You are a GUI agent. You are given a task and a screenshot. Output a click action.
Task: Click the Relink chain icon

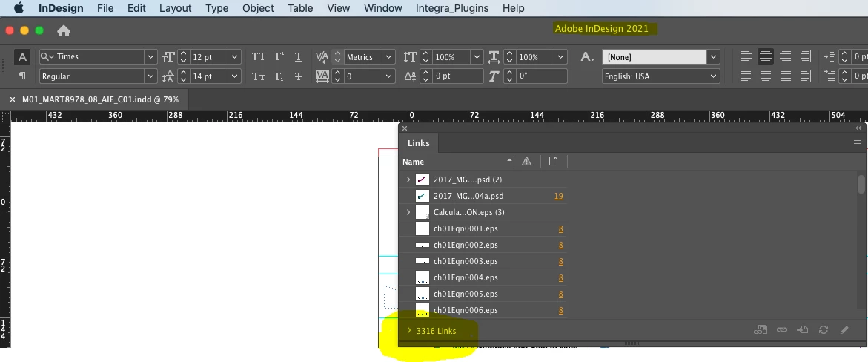coord(781,330)
